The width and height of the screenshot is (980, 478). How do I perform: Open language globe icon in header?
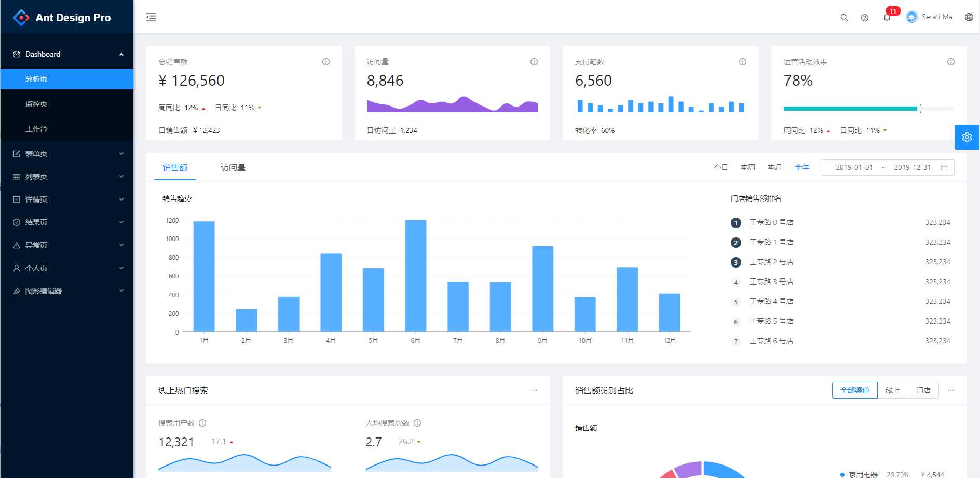coord(969,17)
